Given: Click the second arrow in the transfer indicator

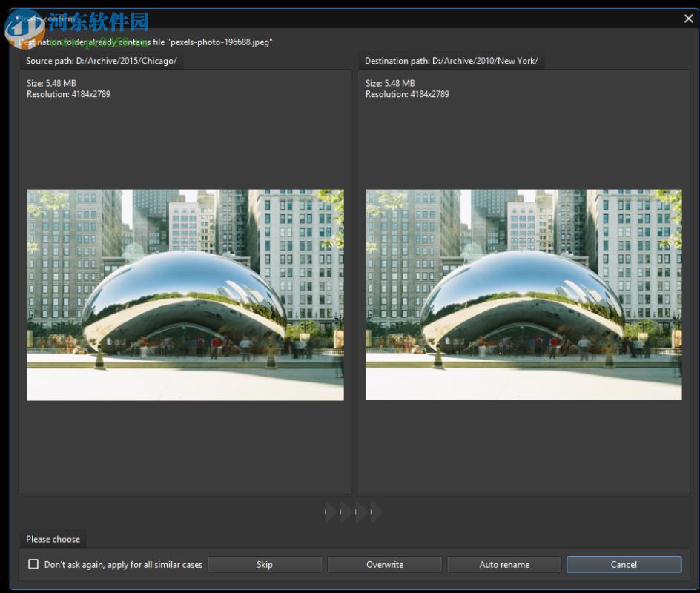Looking at the screenshot, I should pyautogui.click(x=344, y=511).
